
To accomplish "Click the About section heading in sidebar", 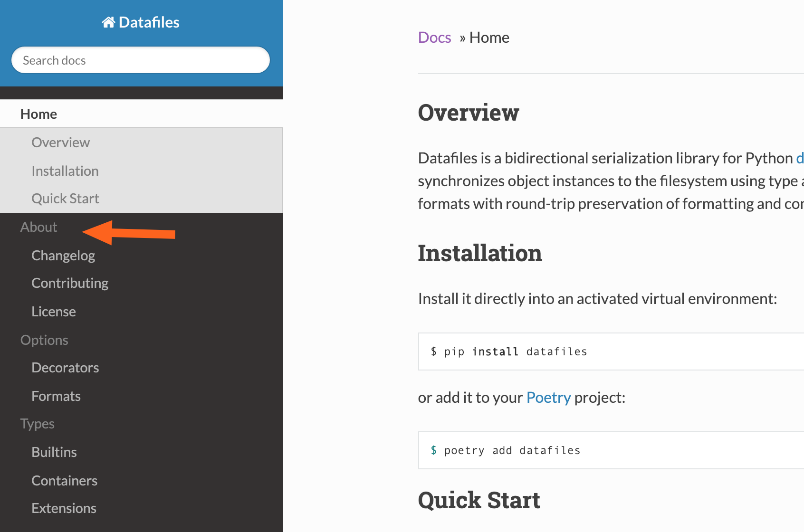I will 38,227.
